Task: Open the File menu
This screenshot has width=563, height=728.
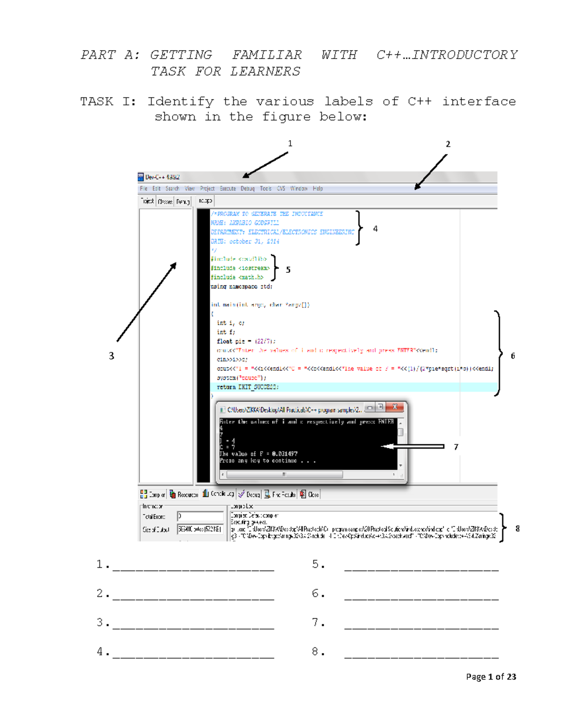Action: (144, 188)
